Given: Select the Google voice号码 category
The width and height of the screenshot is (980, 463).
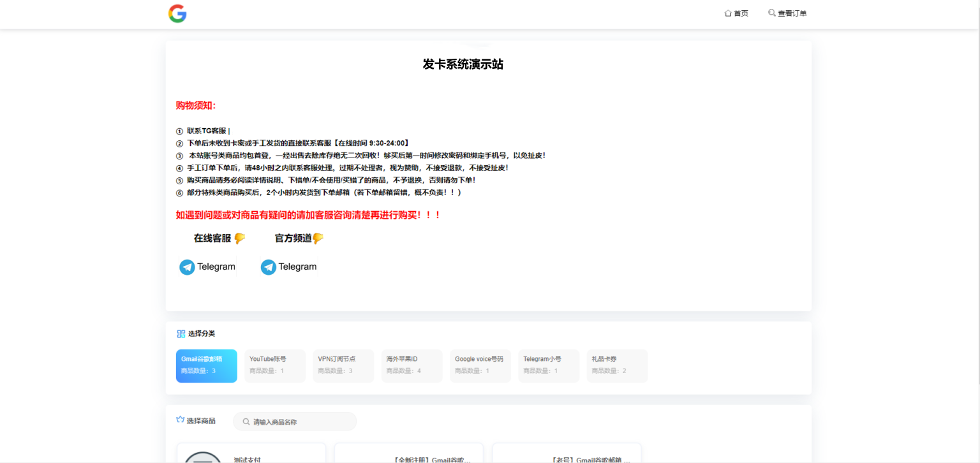Looking at the screenshot, I should (x=480, y=365).
